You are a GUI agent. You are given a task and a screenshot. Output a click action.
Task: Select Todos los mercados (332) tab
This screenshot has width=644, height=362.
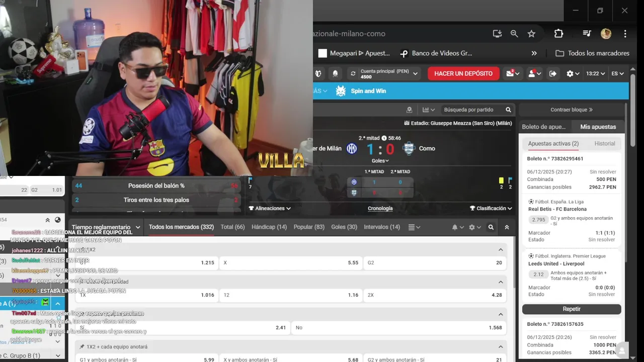181,227
